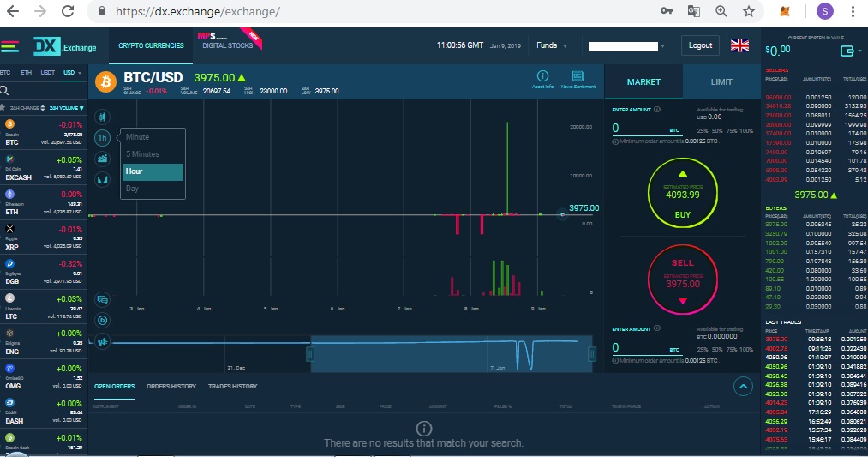Viewport: 868px width, 457px height.
Task: Choose Hour in the timeframe menu
Action: point(153,171)
